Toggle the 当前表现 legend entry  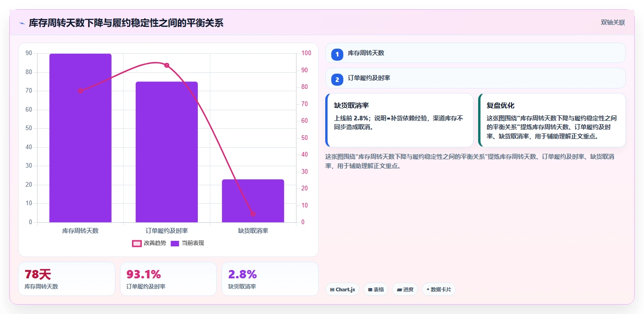click(187, 243)
